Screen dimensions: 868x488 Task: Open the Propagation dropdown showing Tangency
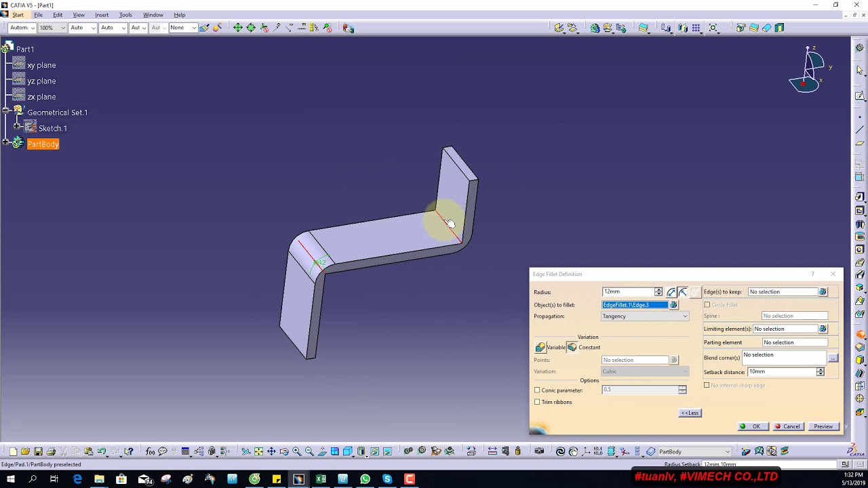click(645, 317)
